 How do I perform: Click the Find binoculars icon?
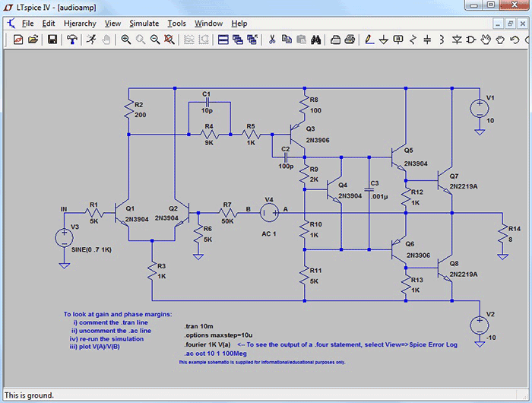tap(316, 40)
